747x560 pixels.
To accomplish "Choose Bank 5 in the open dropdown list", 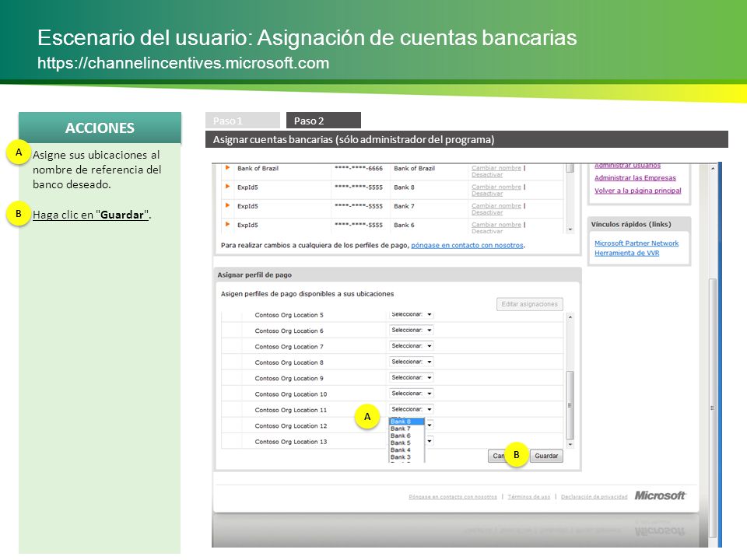I will (406, 443).
